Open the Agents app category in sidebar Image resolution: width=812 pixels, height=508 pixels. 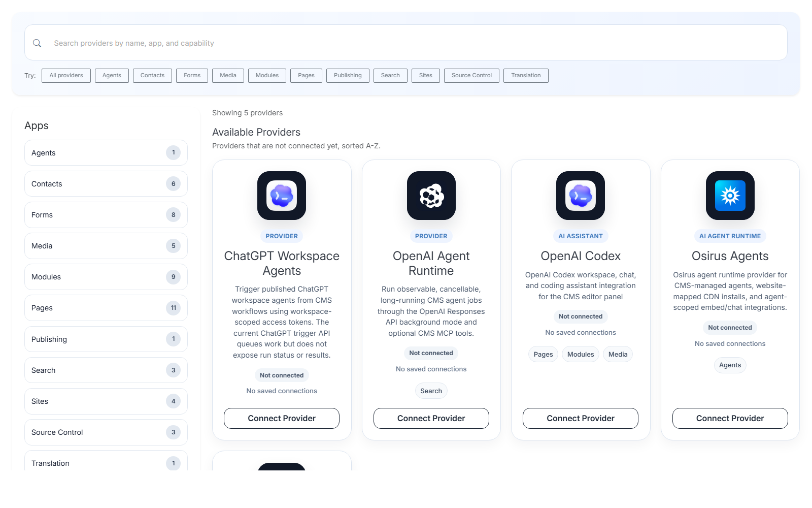106,153
